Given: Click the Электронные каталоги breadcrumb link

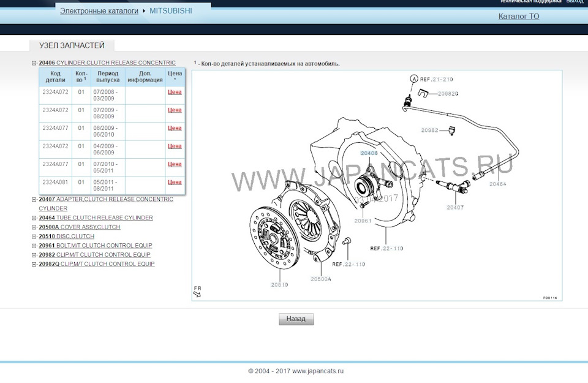Looking at the screenshot, I should [98, 10].
